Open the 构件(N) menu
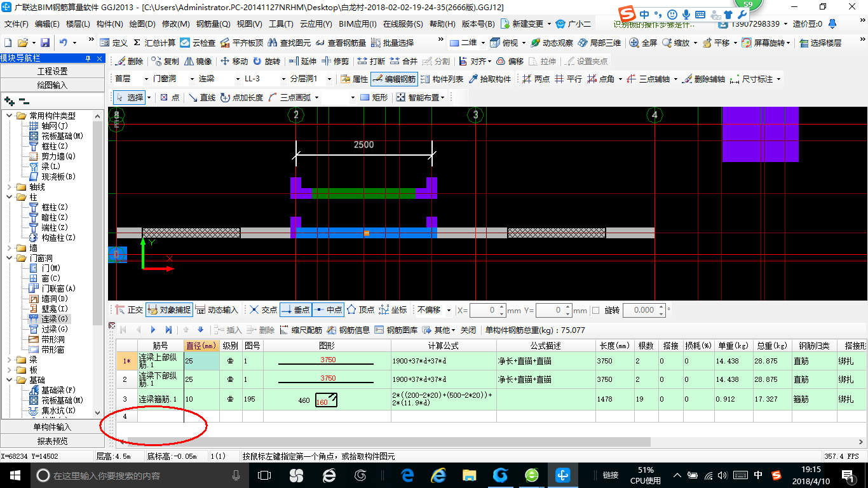Image resolution: width=868 pixels, height=488 pixels. [109, 24]
